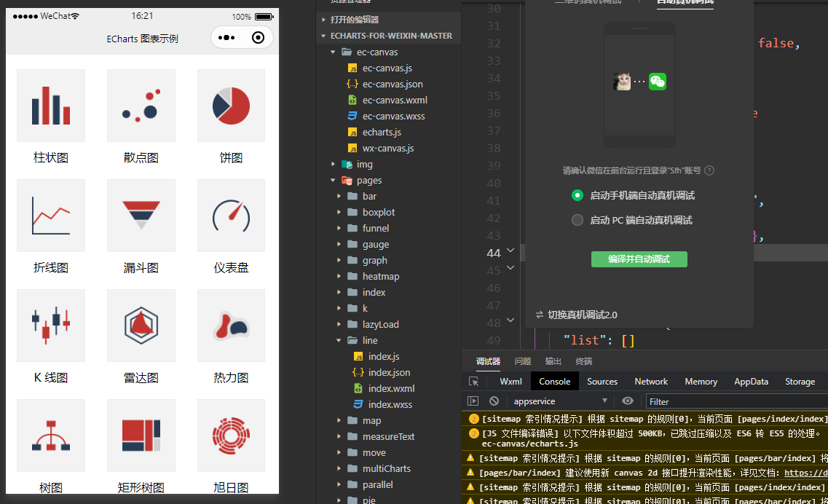
Task: Open index.js under line folder
Action: tap(383, 357)
